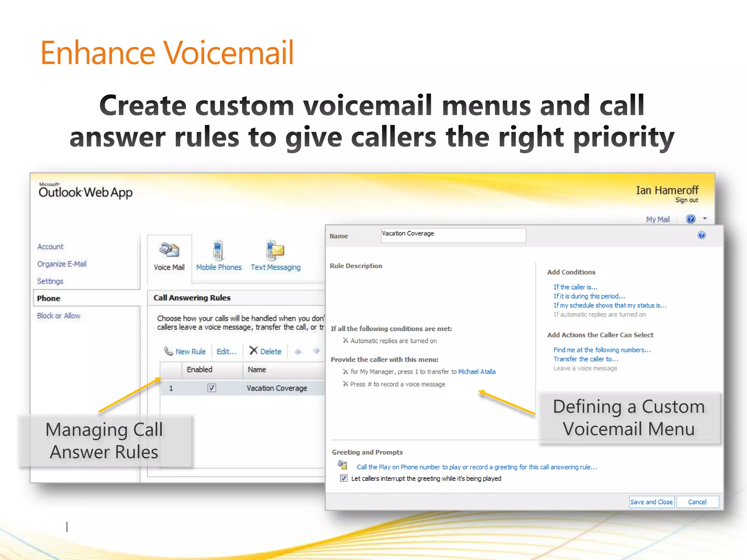This screenshot has height=560, width=747.
Task: Click the Play on Phone greeting icon
Action: (x=342, y=465)
